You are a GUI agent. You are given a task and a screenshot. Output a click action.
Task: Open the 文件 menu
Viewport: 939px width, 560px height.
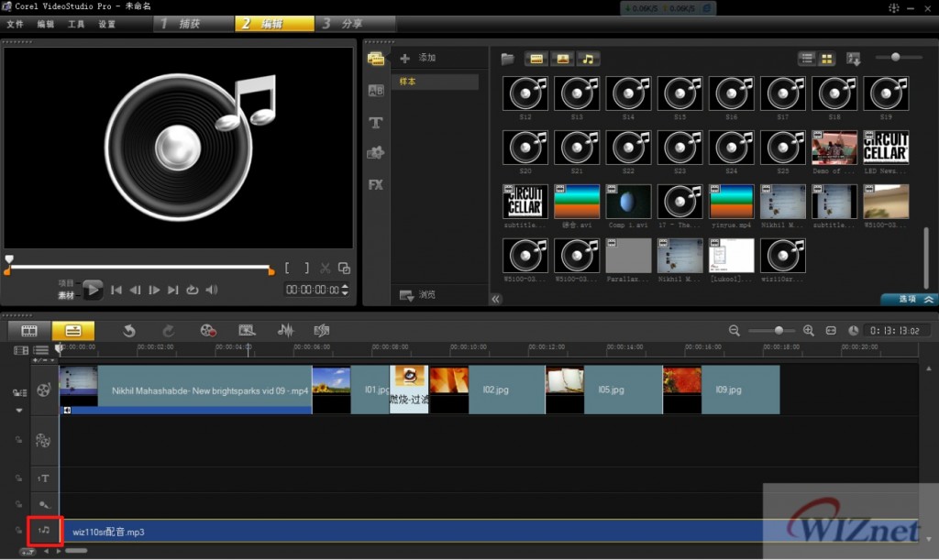click(15, 24)
